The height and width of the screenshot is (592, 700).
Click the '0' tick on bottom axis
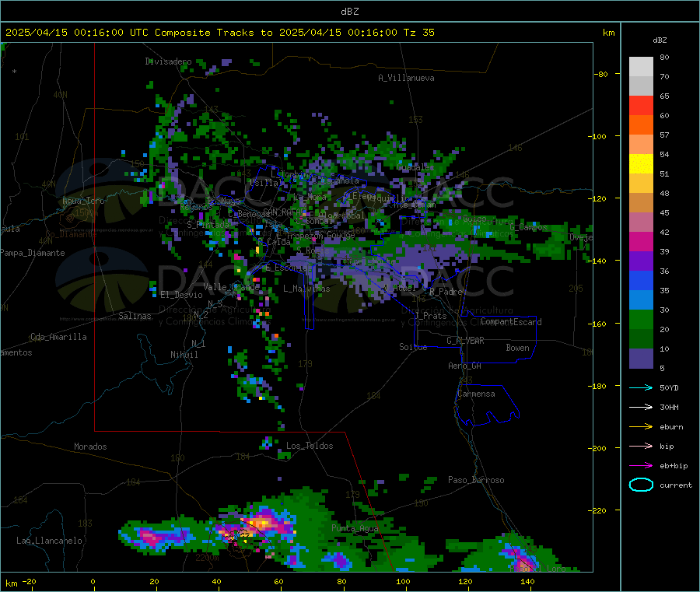pyautogui.click(x=93, y=581)
